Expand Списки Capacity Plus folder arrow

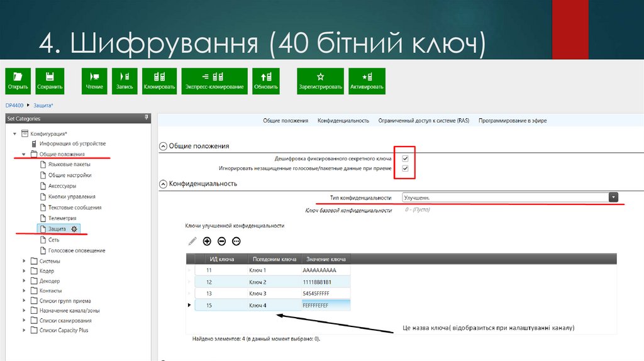point(24,330)
